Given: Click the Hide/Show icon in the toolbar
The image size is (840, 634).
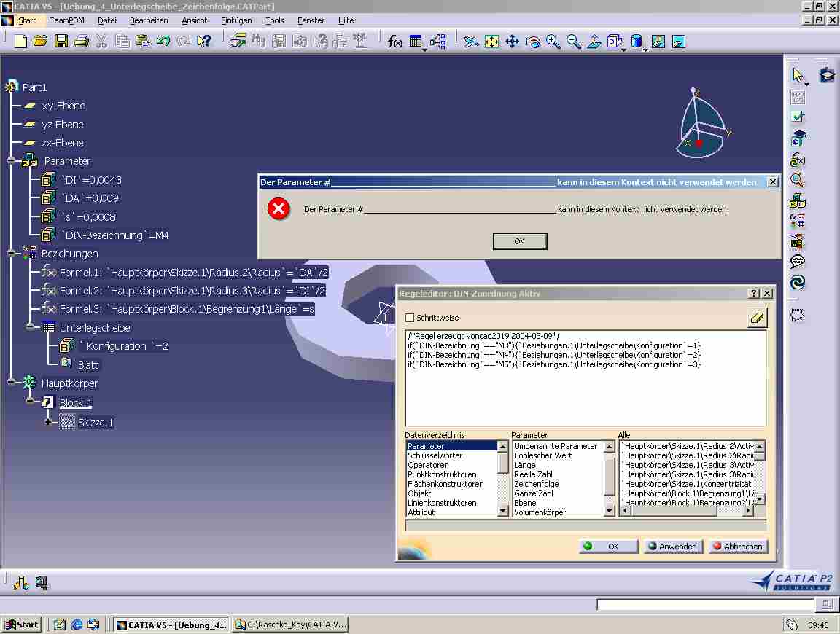Looking at the screenshot, I should 658,42.
